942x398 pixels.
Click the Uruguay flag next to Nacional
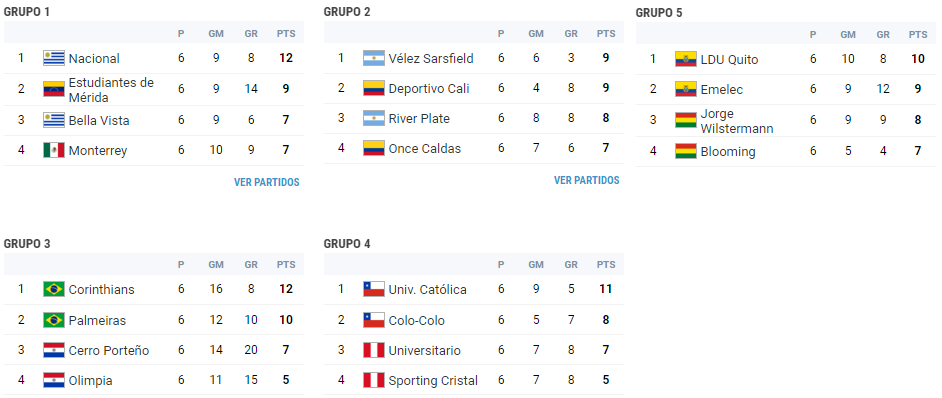tap(54, 58)
